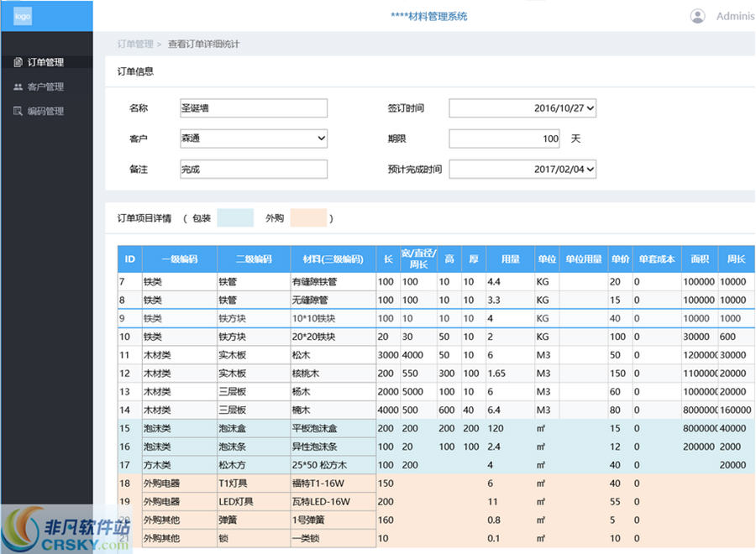Image resolution: width=756 pixels, height=554 pixels.
Task: Open the 签订时间 date dropdown
Action: pyautogui.click(x=522, y=108)
